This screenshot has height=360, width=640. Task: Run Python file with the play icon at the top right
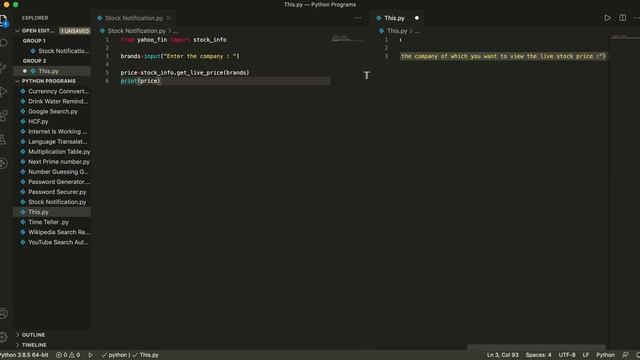point(607,18)
